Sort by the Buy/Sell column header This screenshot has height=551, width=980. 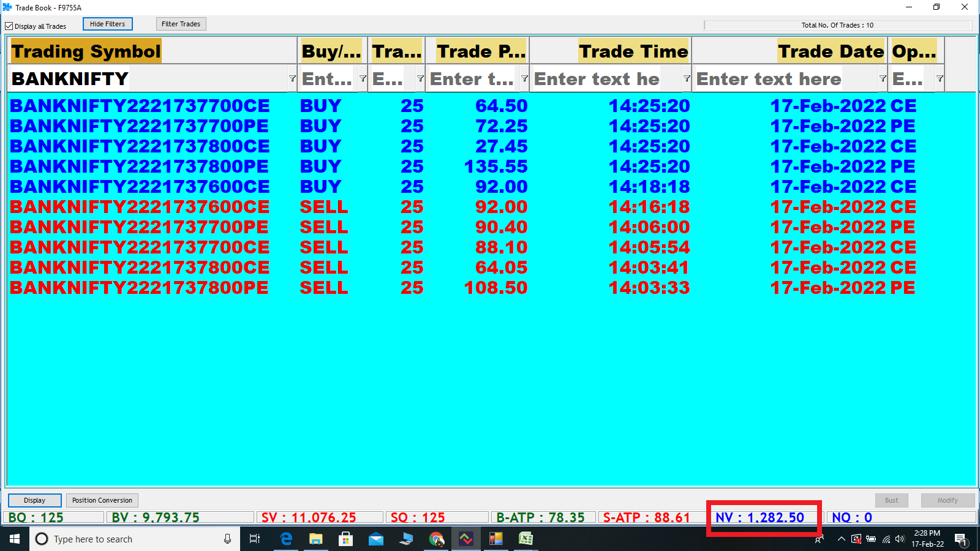333,51
